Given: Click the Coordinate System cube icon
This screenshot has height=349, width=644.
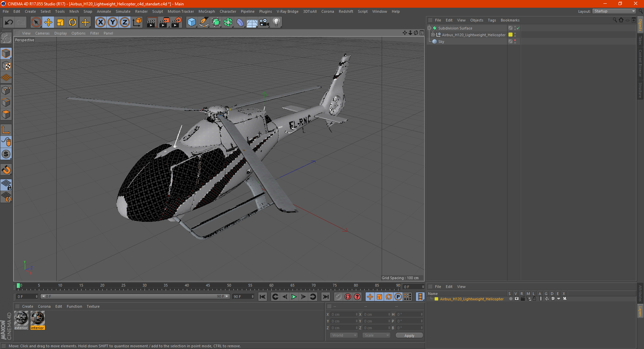Looking at the screenshot, I should (137, 22).
